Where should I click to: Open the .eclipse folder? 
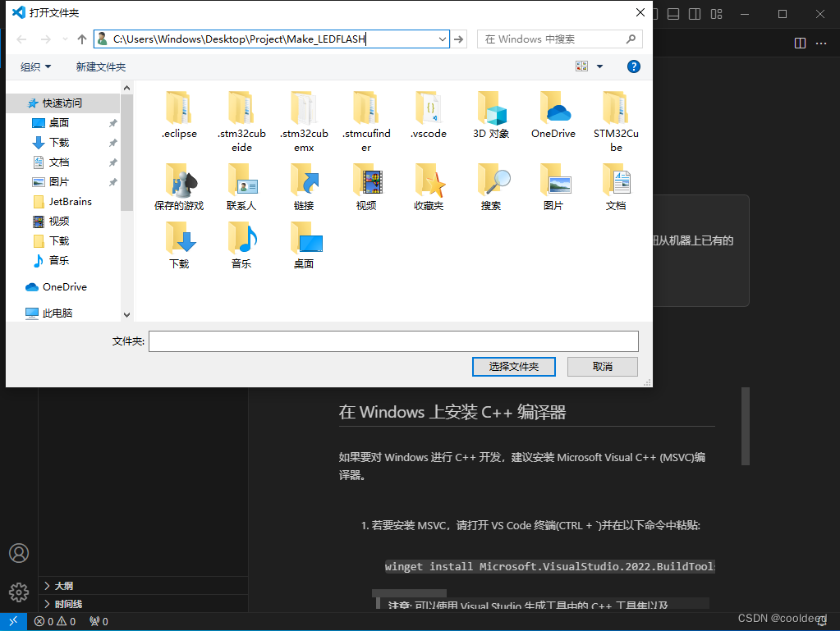point(179,116)
